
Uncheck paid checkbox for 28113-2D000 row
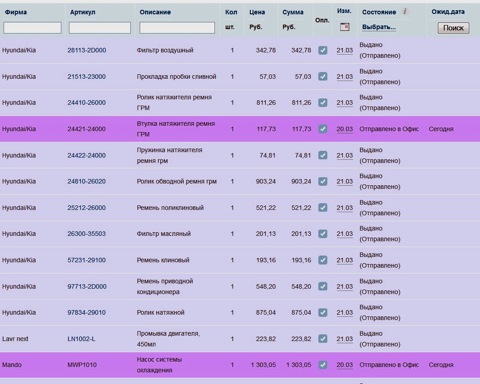pos(322,50)
